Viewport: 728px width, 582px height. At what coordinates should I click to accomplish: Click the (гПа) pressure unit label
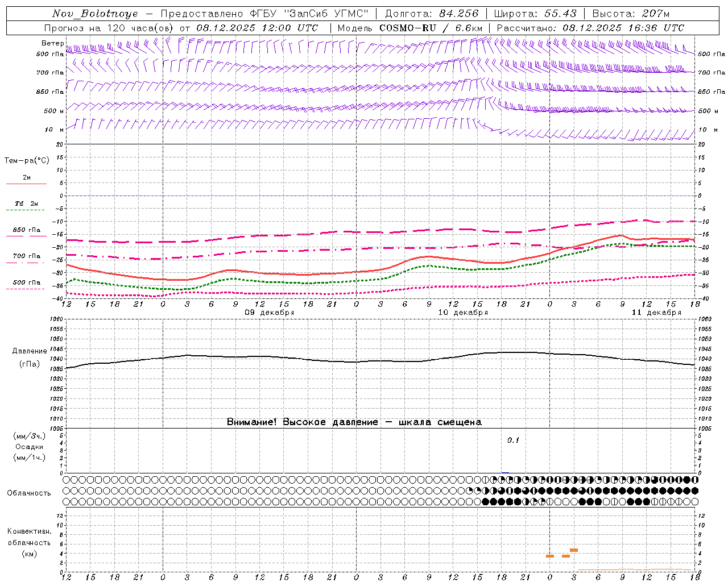30,364
